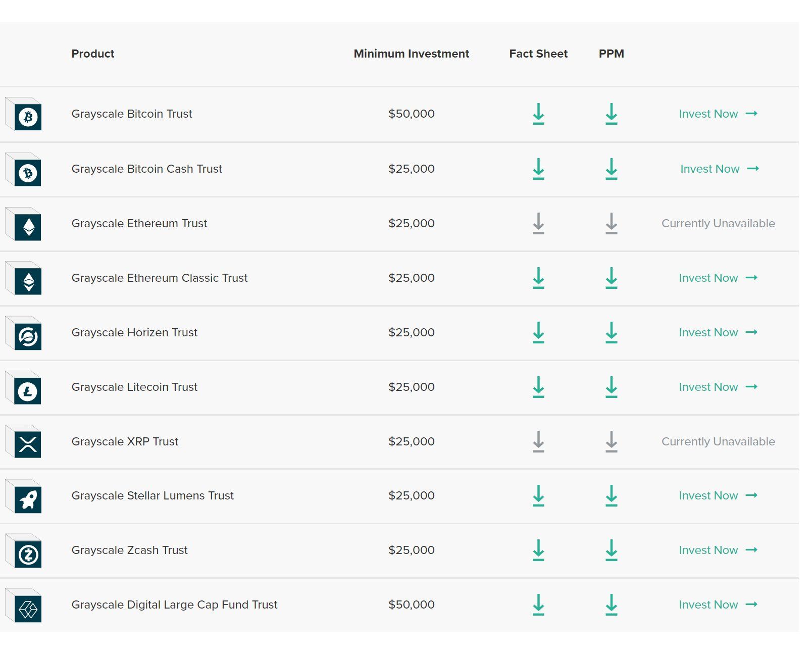Screen dimensions: 812x655
Task: Click the Litecoin Trust logo icon
Action: (23, 387)
